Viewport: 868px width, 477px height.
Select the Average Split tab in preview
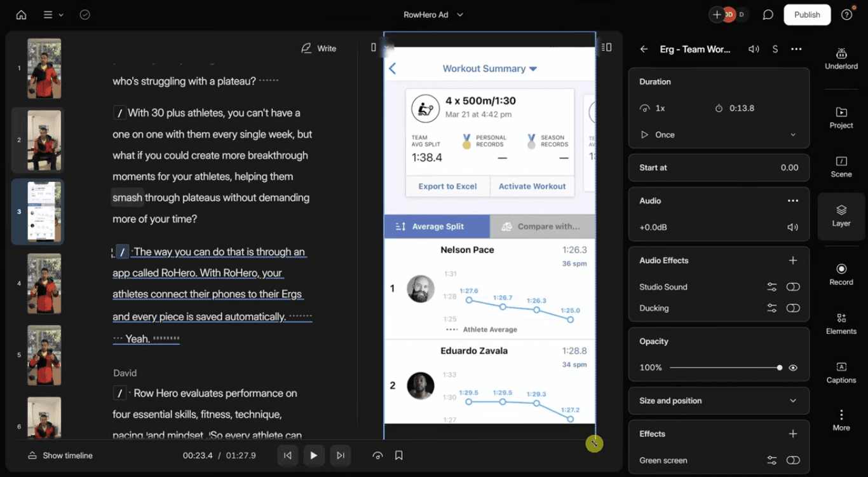click(x=437, y=226)
